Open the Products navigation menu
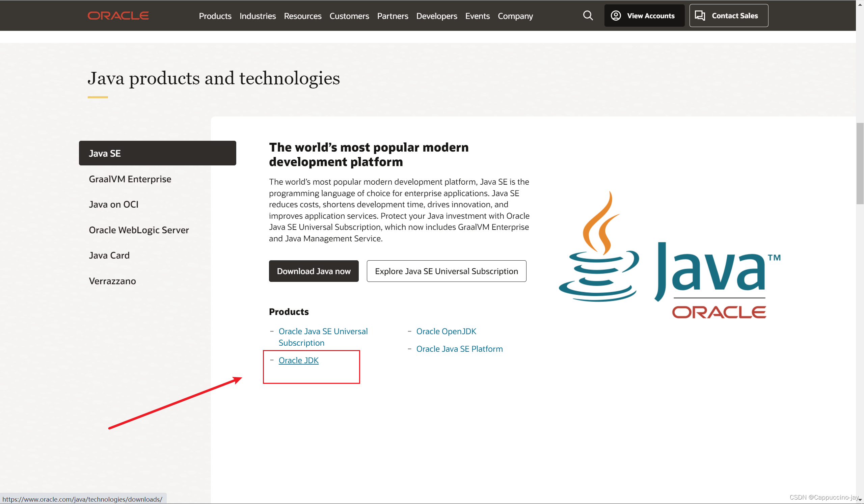The height and width of the screenshot is (504, 864). coord(215,16)
